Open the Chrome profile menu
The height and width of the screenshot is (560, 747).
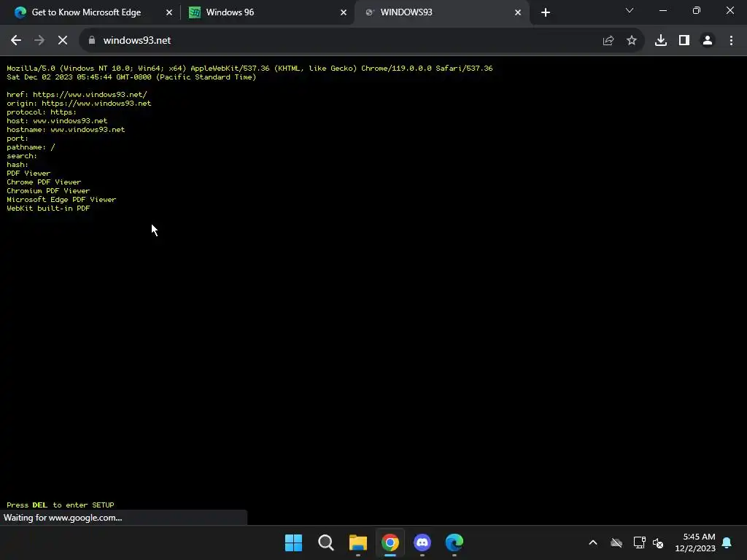click(x=708, y=41)
